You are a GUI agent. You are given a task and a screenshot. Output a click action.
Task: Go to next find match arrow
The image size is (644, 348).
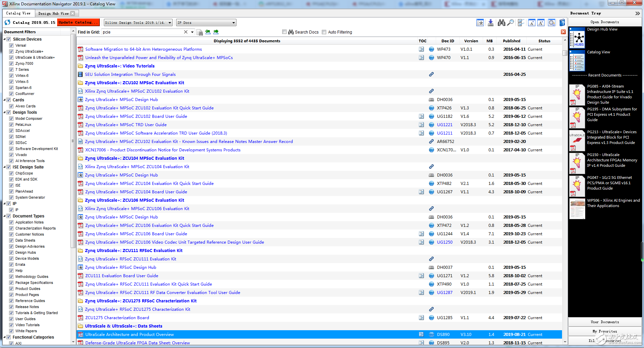(216, 32)
